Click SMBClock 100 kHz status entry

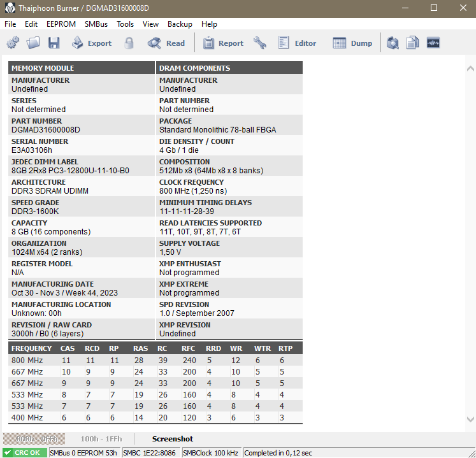(x=211, y=452)
